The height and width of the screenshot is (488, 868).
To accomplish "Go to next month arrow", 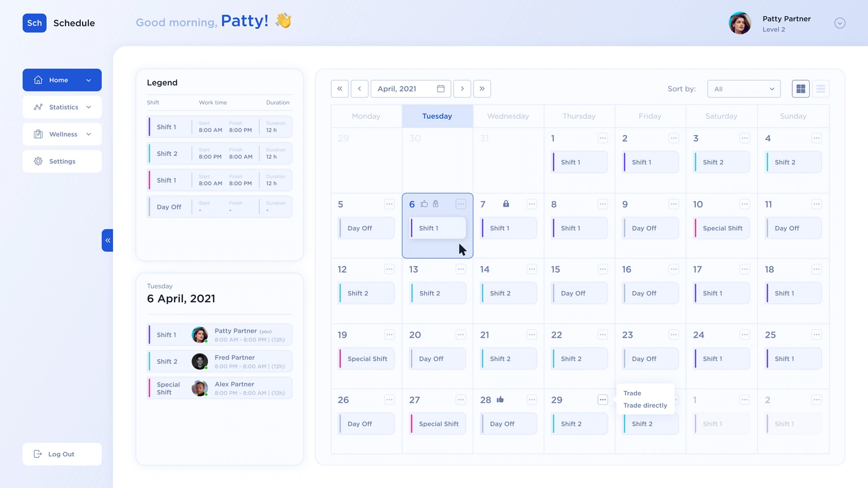I will 462,89.
